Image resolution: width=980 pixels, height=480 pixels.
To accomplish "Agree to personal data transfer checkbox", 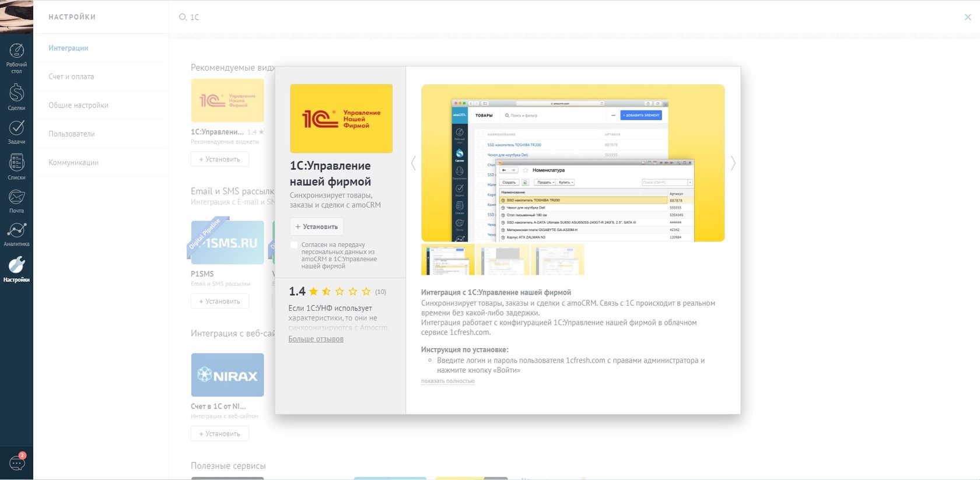I will (294, 245).
